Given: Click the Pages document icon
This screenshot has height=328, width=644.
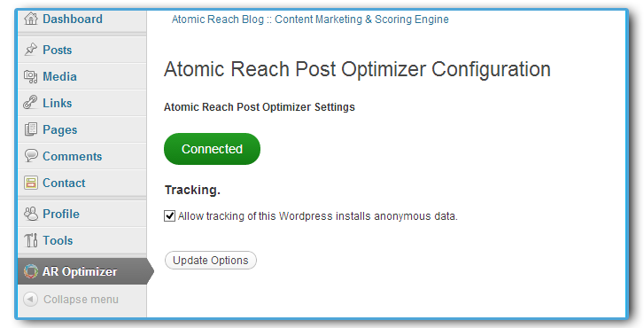Looking at the screenshot, I should click(x=31, y=129).
